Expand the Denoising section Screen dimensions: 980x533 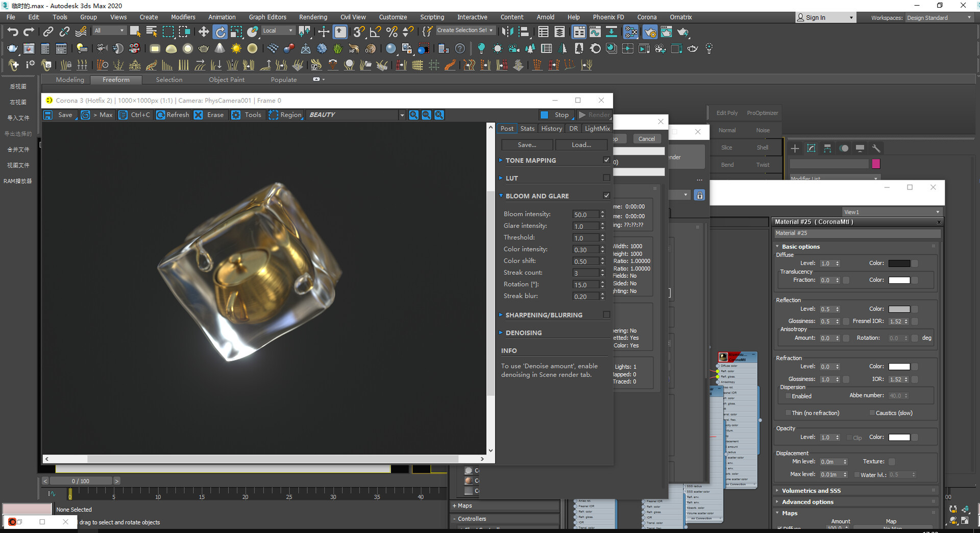click(524, 333)
